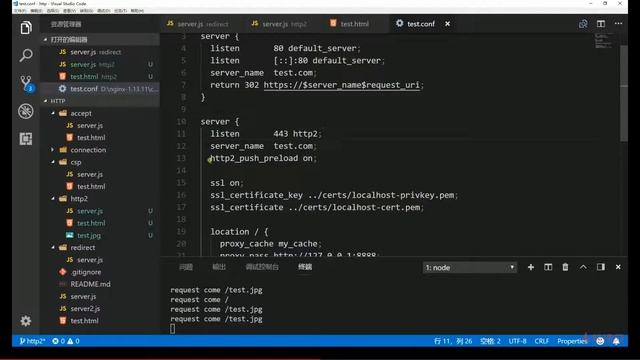Click the terminal cursor prompt line
This screenshot has height=360, width=640.
tap(173, 329)
